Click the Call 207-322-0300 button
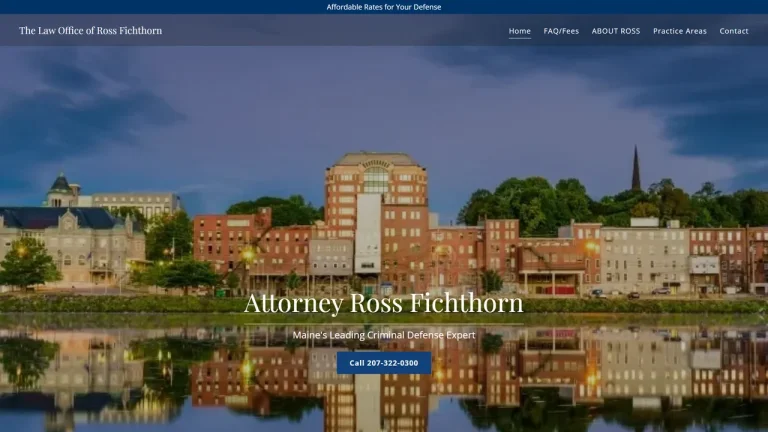The image size is (768, 432). (384, 363)
